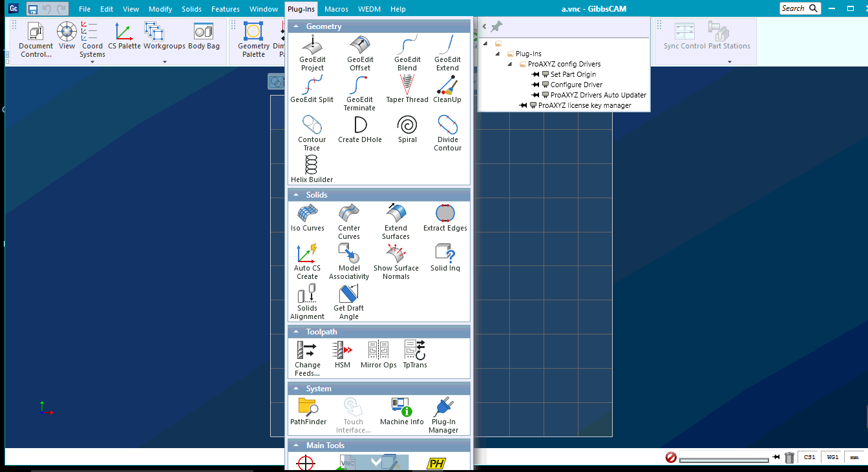This screenshot has width=868, height=472.
Task: Collapse plug-in tree panel chevron
Action: (484, 26)
